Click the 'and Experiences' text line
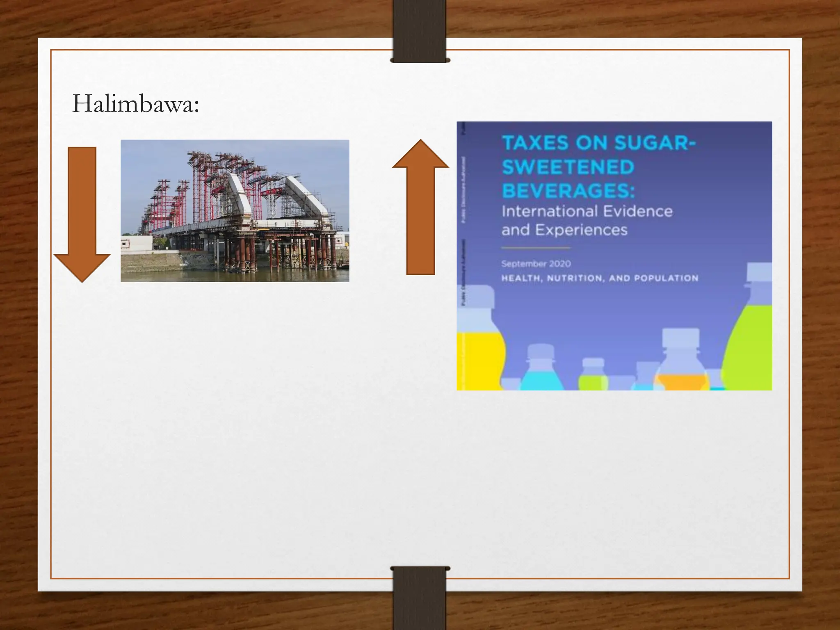The width and height of the screenshot is (840, 630). tap(564, 230)
